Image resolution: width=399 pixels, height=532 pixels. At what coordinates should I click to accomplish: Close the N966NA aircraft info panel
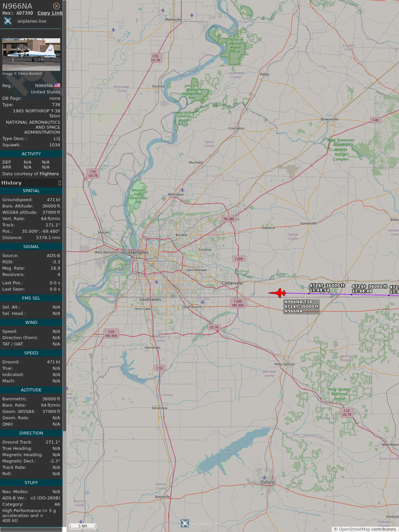[57, 6]
